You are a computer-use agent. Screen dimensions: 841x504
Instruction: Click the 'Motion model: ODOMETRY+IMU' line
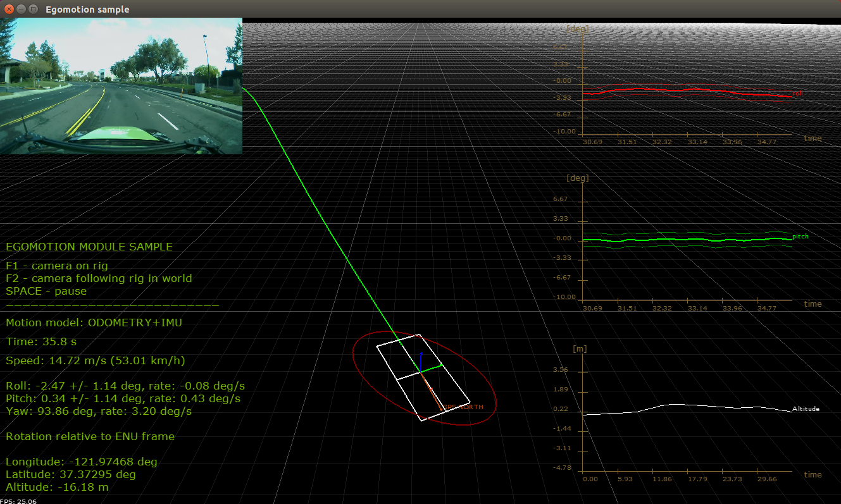pyautogui.click(x=94, y=323)
